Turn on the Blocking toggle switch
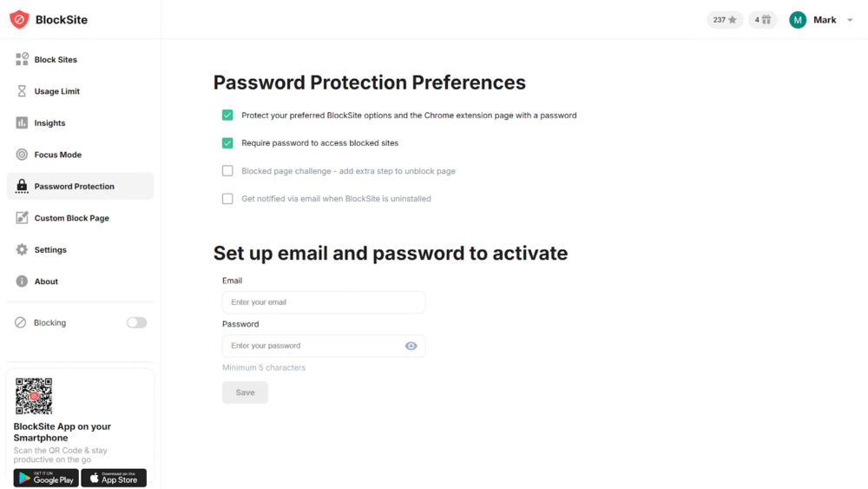Screen dimensions: 868x489 coord(136,323)
